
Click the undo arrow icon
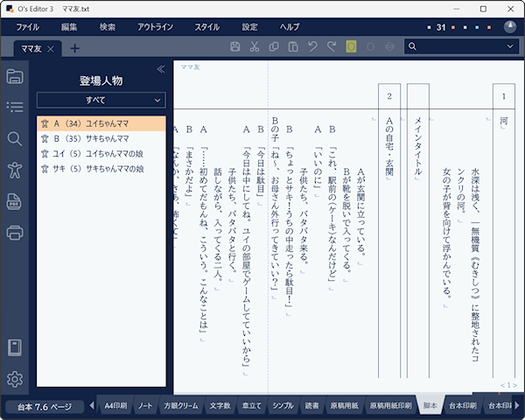(312, 47)
